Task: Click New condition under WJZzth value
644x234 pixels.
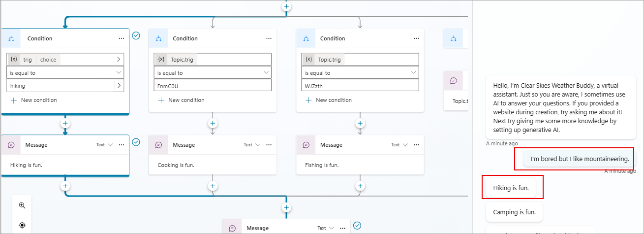Action: coord(329,100)
